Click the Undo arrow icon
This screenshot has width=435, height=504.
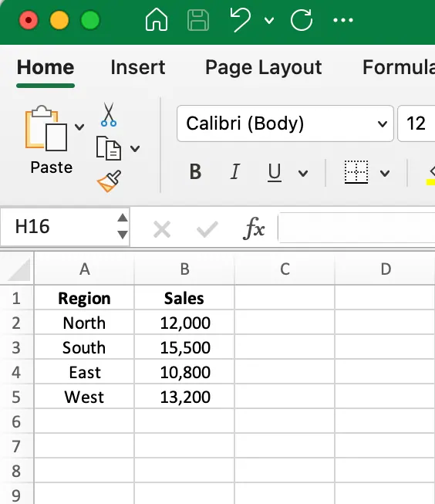pyautogui.click(x=241, y=20)
